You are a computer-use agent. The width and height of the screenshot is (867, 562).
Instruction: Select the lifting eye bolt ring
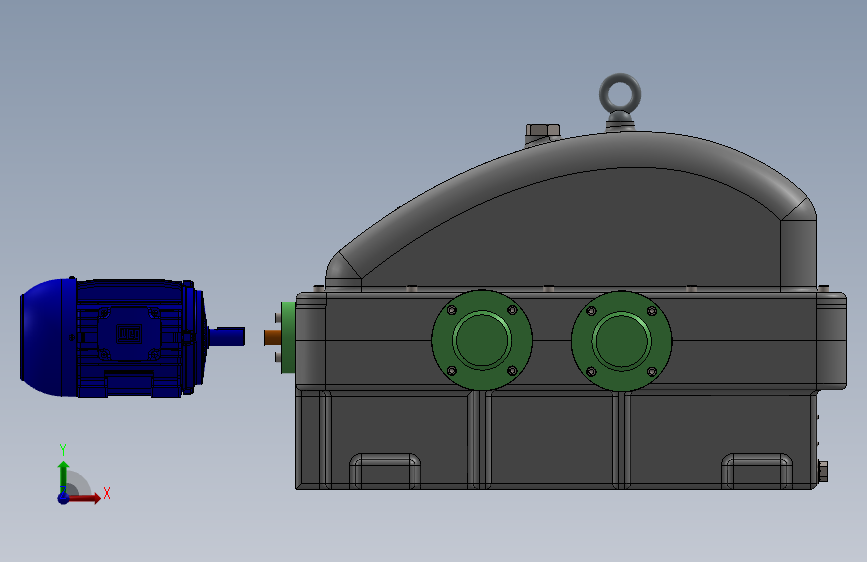tap(620, 94)
